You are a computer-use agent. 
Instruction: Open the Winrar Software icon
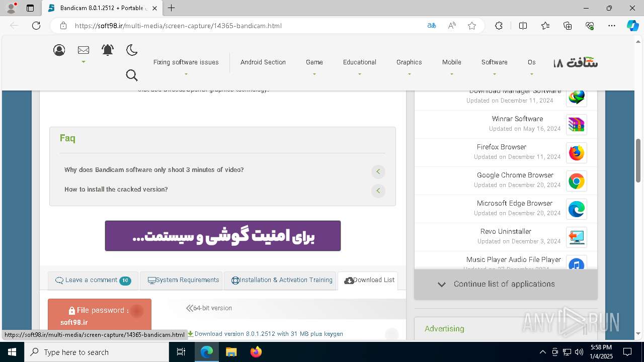click(577, 125)
